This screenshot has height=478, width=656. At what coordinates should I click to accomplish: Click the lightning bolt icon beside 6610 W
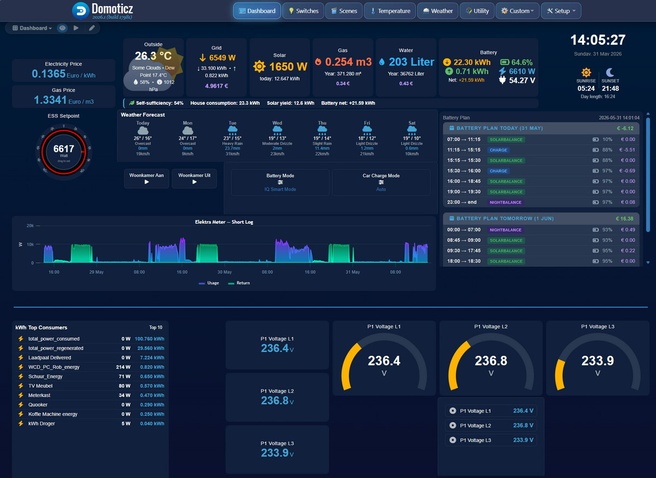tap(502, 71)
